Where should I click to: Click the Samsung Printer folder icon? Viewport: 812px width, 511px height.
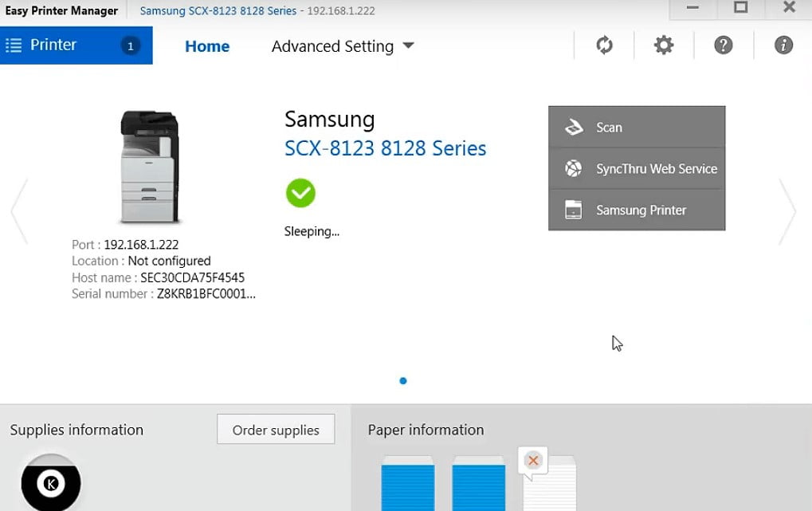coord(573,210)
